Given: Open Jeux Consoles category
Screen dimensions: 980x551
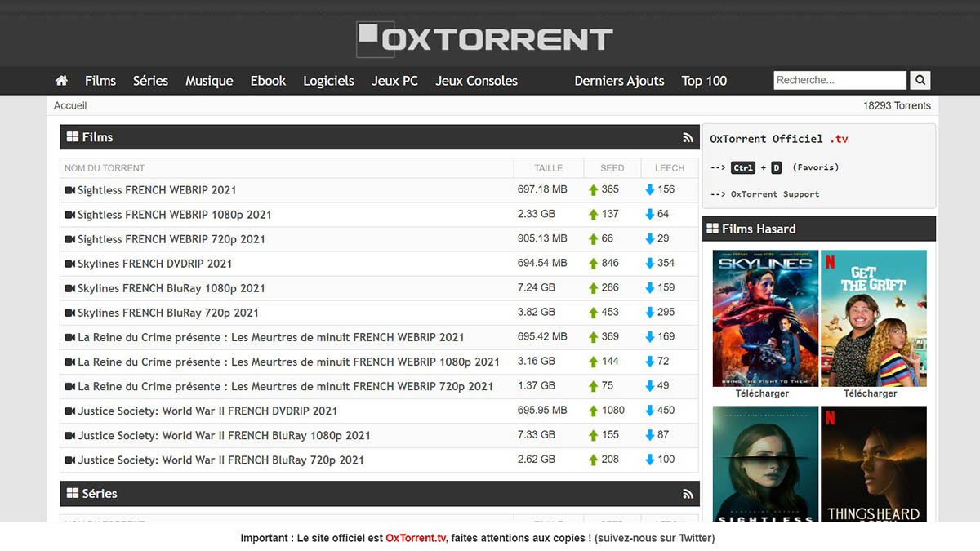Looking at the screenshot, I should click(x=476, y=81).
